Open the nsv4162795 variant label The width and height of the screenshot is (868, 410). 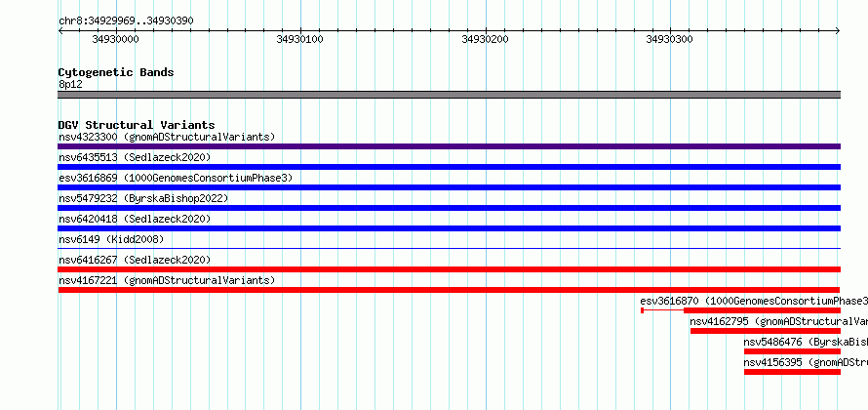(779, 321)
